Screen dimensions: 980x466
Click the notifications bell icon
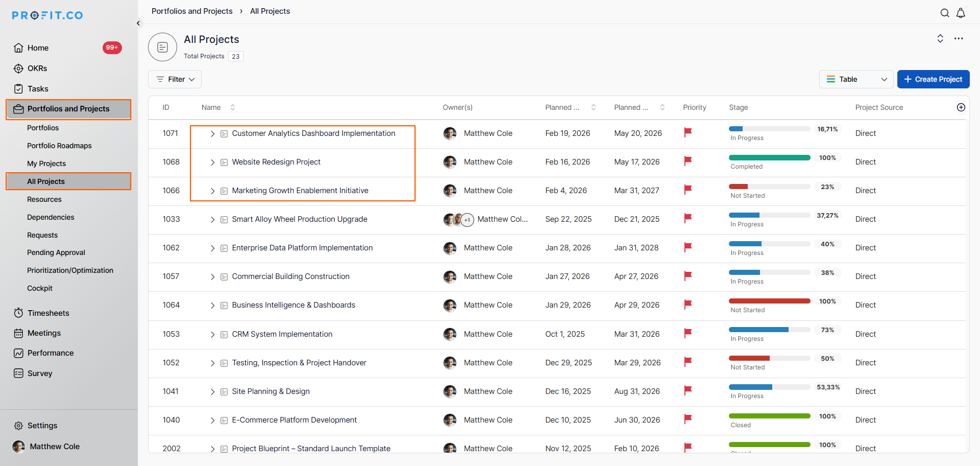[x=961, y=13]
